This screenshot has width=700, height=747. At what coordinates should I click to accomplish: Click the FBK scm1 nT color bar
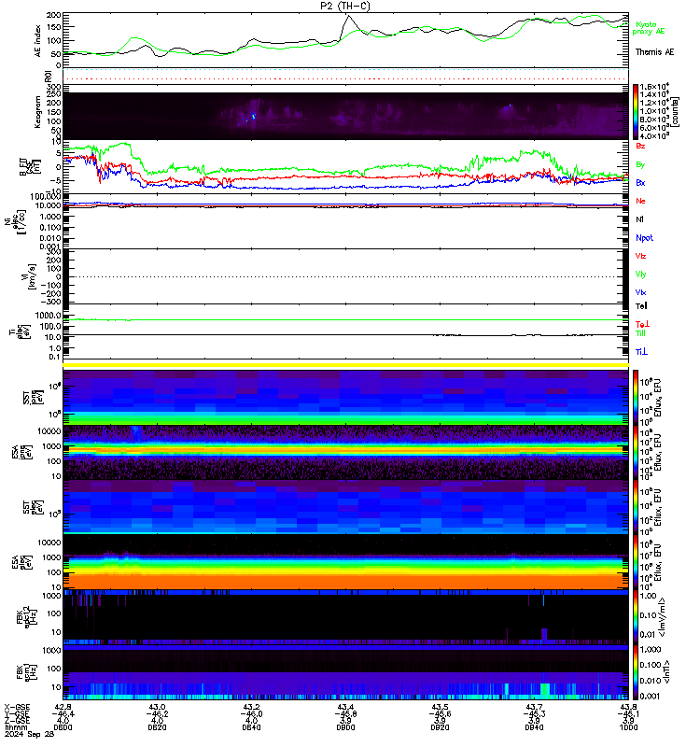[x=636, y=672]
